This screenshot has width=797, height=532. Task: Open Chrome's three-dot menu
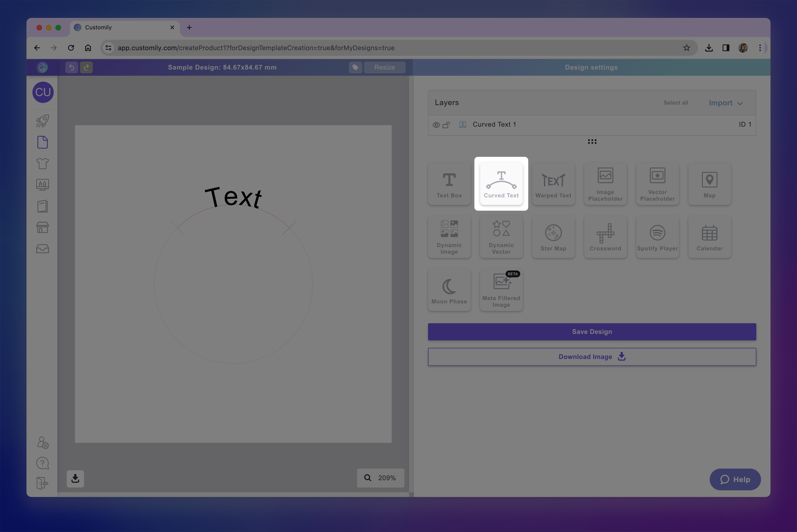click(760, 48)
